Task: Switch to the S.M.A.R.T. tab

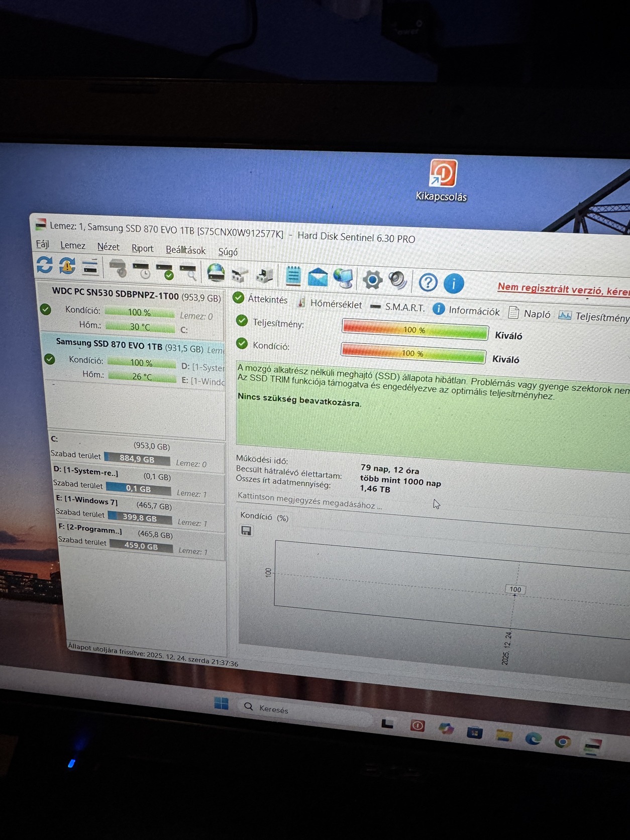Action: point(397,306)
